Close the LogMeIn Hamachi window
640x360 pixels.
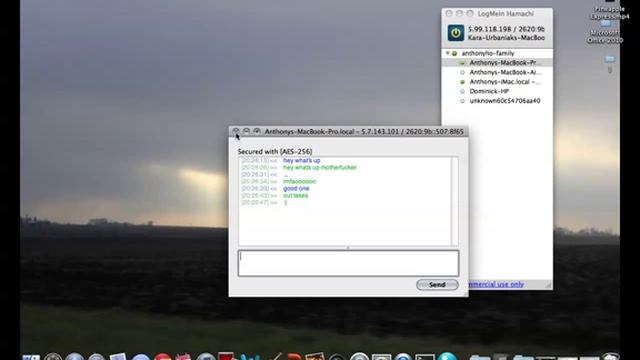pos(449,13)
